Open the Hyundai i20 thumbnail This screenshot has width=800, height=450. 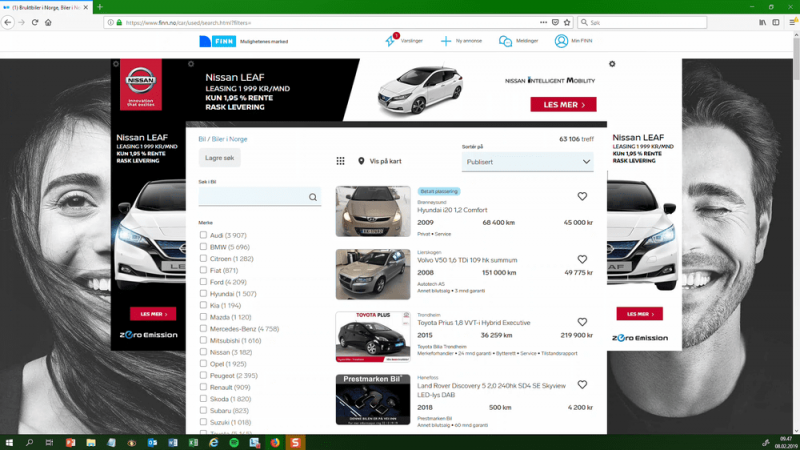pyautogui.click(x=373, y=211)
